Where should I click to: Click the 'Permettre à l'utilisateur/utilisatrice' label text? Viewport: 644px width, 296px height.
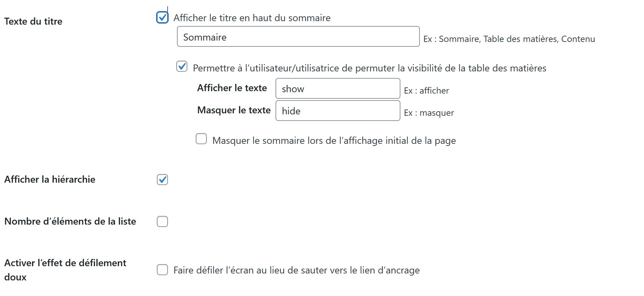pyautogui.click(x=370, y=68)
